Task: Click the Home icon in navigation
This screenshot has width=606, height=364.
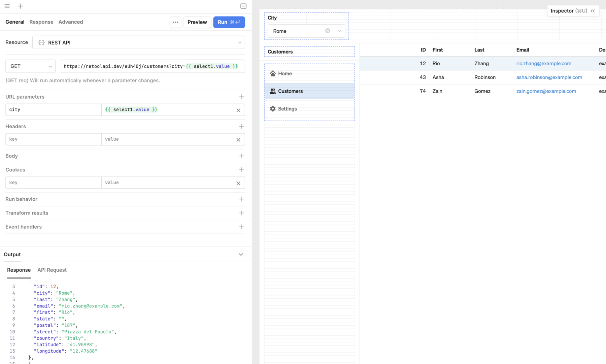Action: coord(273,73)
